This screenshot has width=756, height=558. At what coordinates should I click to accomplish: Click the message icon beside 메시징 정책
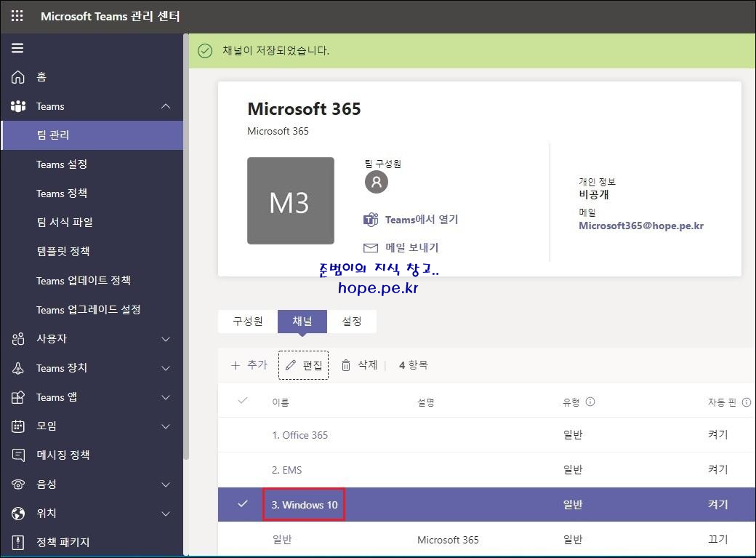pyautogui.click(x=18, y=455)
